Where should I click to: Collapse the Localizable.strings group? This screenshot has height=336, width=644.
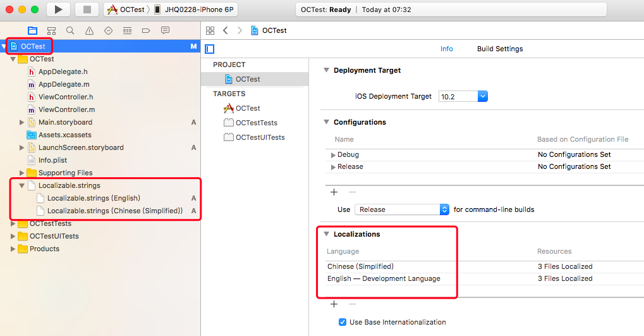point(21,185)
